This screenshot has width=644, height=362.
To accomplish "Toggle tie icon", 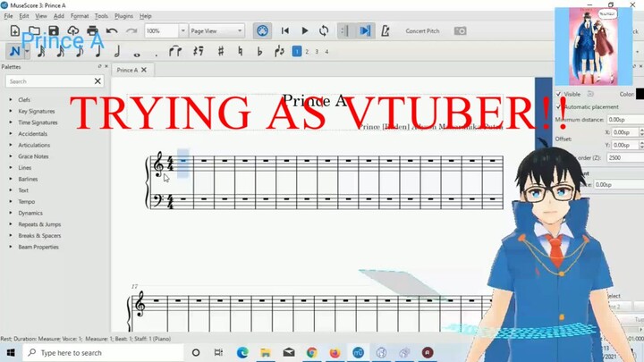I will [x=175, y=51].
